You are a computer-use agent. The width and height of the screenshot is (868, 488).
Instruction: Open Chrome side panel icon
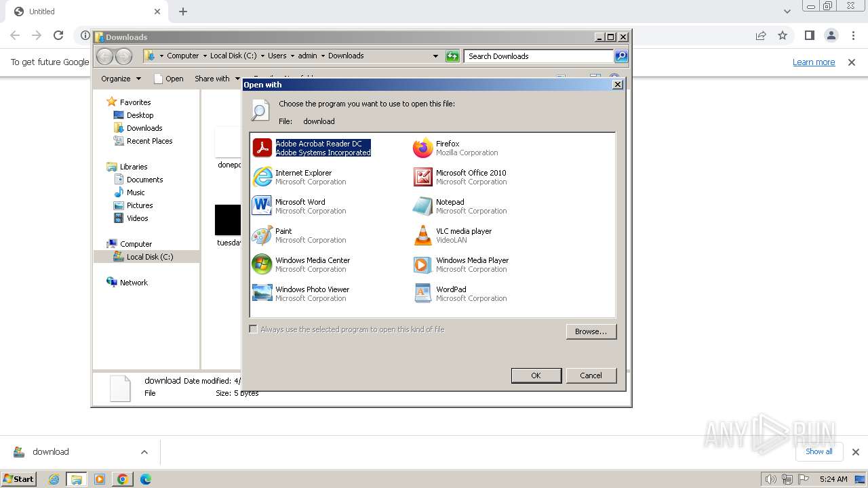coord(809,35)
